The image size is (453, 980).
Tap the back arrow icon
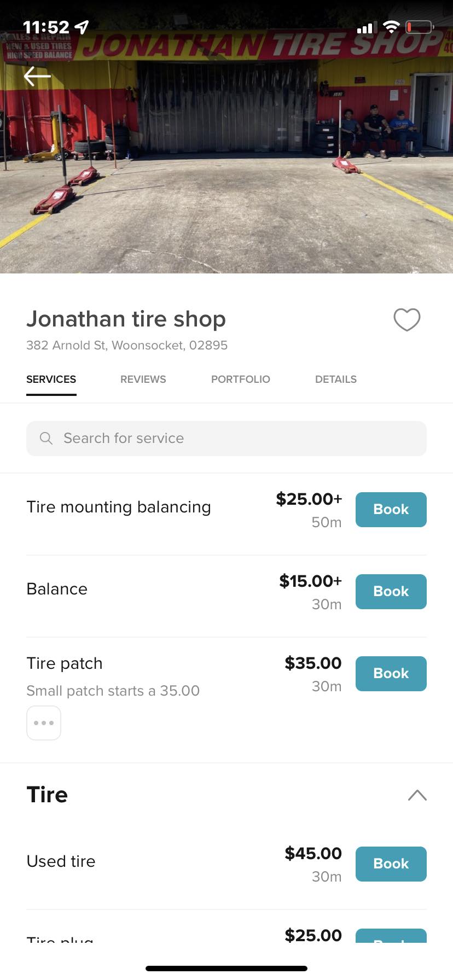pos(37,76)
